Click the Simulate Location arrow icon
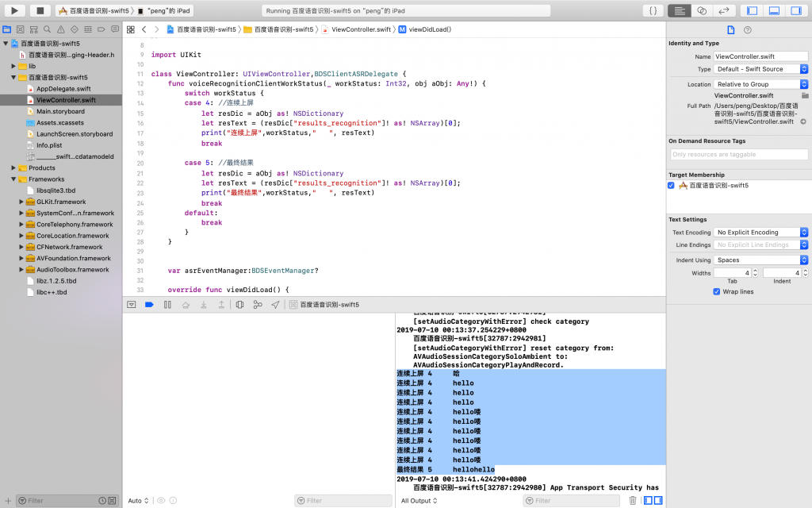 (275, 304)
